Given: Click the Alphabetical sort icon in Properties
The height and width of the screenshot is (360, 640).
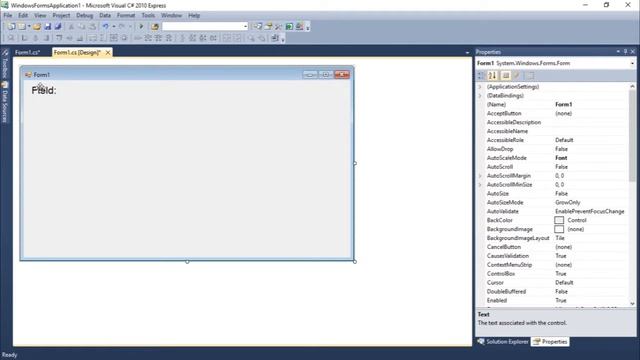Looking at the screenshot, I should click(x=493, y=76).
